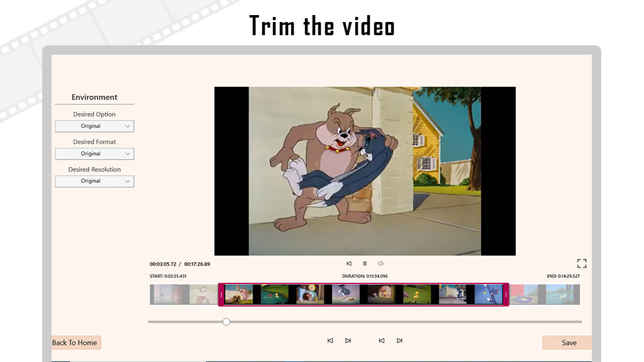The width and height of the screenshot is (644, 362).
Task: Click the playback position slider knob
Action: 226,322
